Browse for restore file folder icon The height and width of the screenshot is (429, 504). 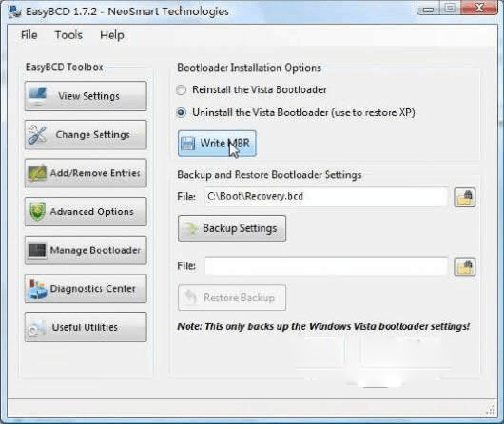tap(465, 266)
